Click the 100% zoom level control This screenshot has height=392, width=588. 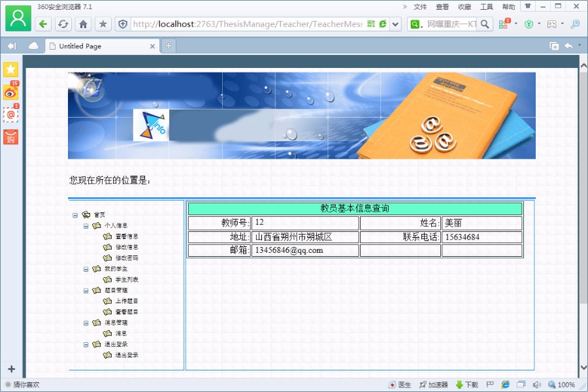(561, 385)
